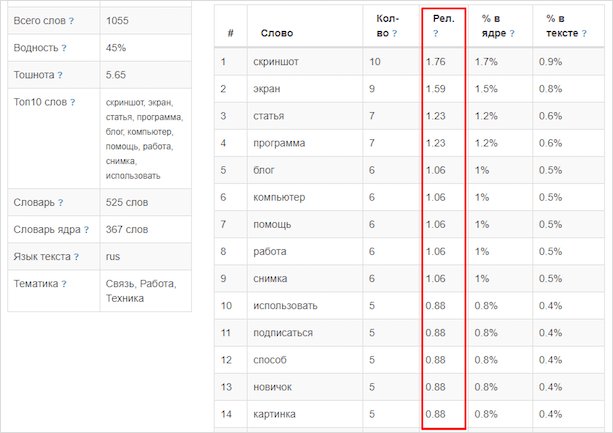The width and height of the screenshot is (613, 433).
Task: Click help icon for % в ядре
Action: tap(513, 33)
